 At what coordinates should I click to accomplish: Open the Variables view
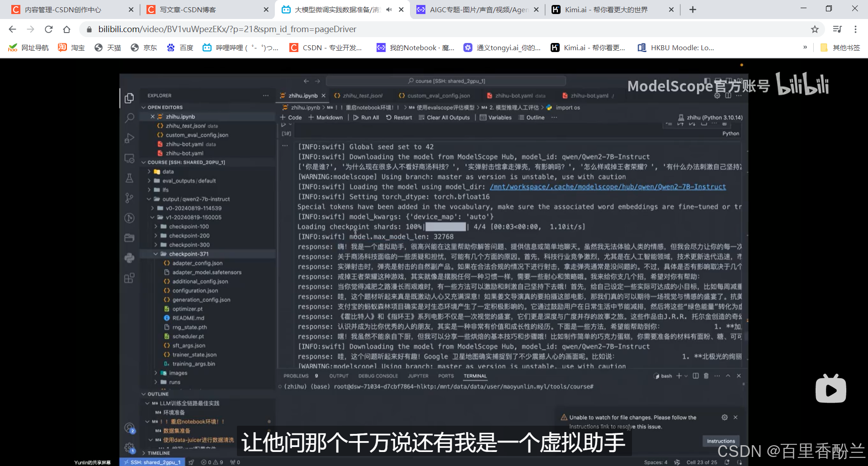click(x=495, y=118)
